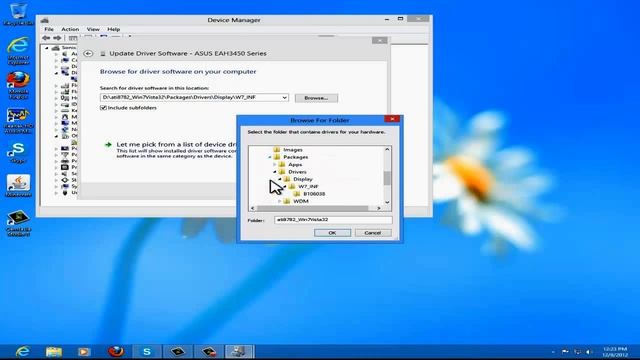Choose Let me pick from device list
Viewport: 640px width, 360px height.
[176, 144]
